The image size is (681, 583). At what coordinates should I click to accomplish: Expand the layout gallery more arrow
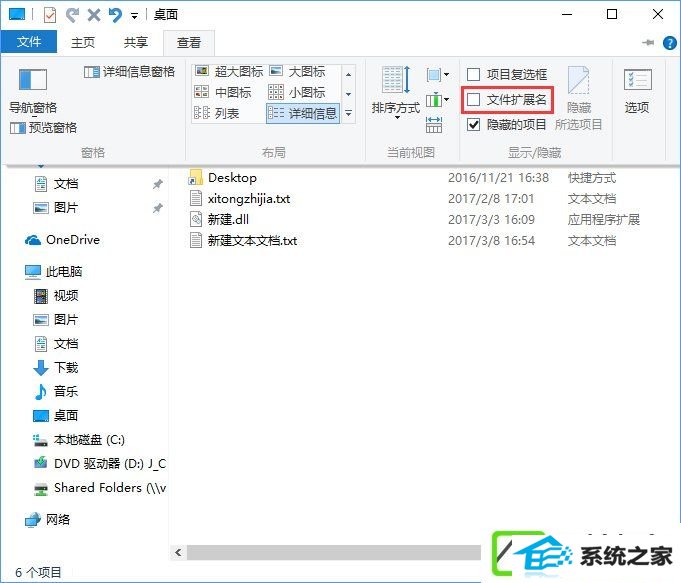[348, 113]
